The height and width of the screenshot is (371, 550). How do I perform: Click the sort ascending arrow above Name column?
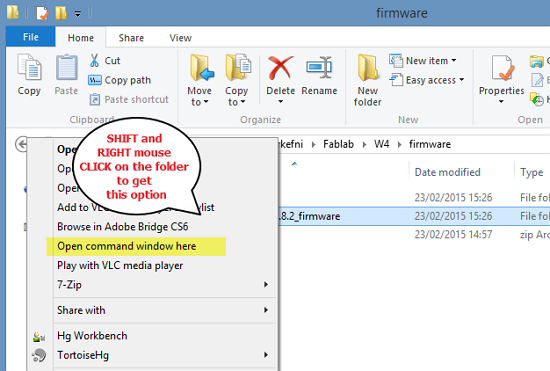(x=295, y=163)
